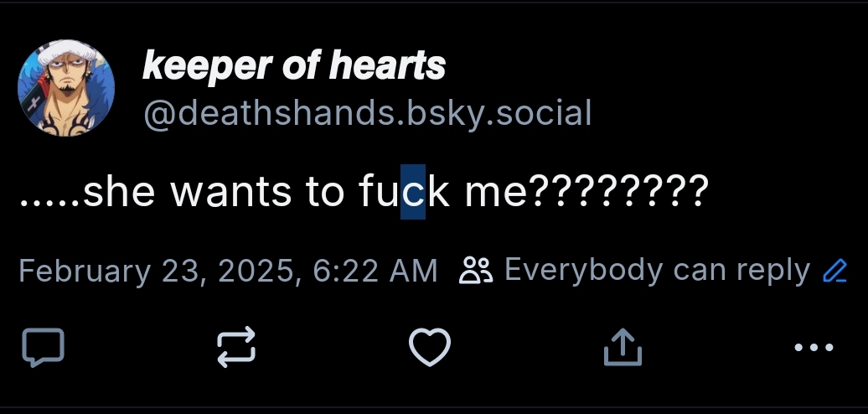
Task: Click the @deathshands.bsky.social handle
Action: tap(367, 112)
